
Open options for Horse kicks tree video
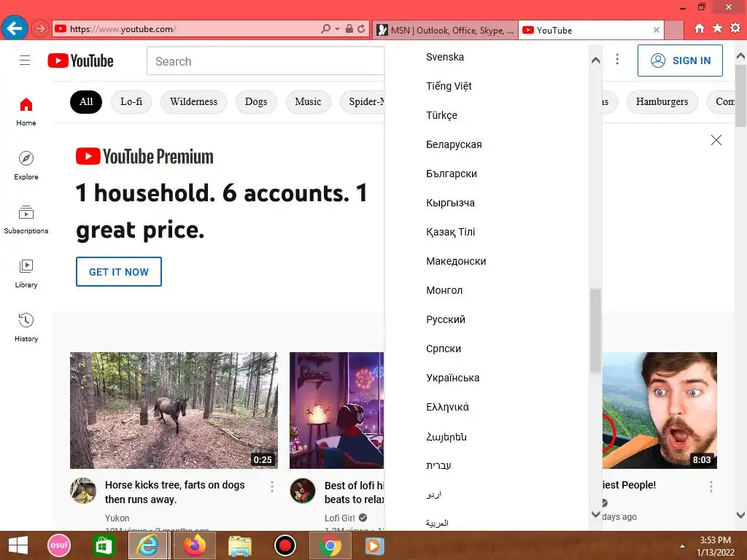272,486
